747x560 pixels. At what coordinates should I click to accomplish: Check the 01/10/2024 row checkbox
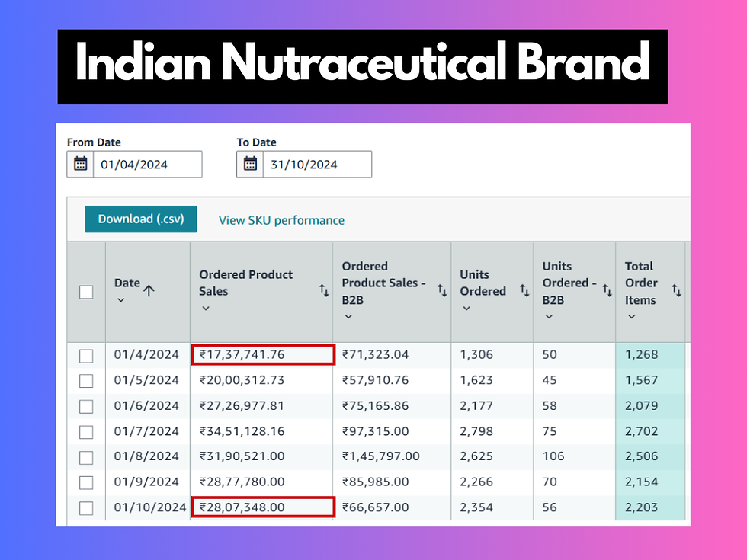click(x=86, y=508)
